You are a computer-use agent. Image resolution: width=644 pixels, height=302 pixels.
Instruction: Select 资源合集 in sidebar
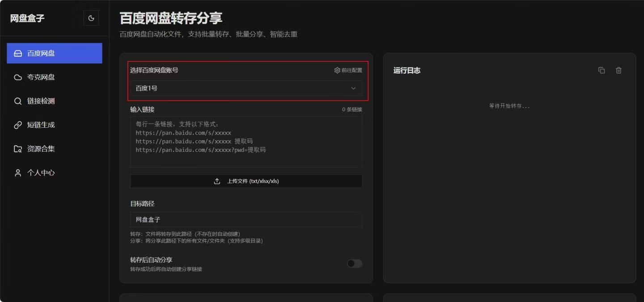click(x=55, y=149)
